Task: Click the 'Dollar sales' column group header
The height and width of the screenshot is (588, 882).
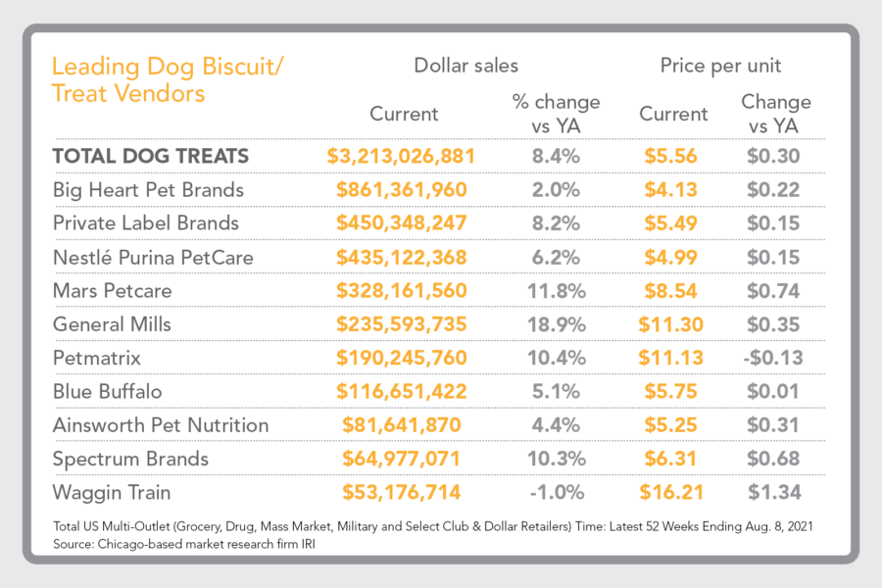Action: pos(465,67)
